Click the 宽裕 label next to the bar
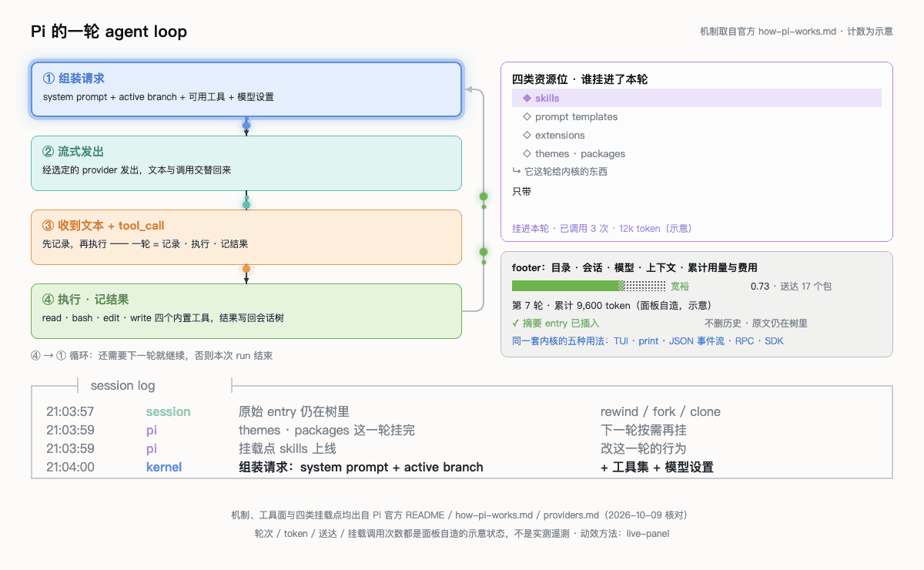Screen dimensions: 924x570 [680, 286]
